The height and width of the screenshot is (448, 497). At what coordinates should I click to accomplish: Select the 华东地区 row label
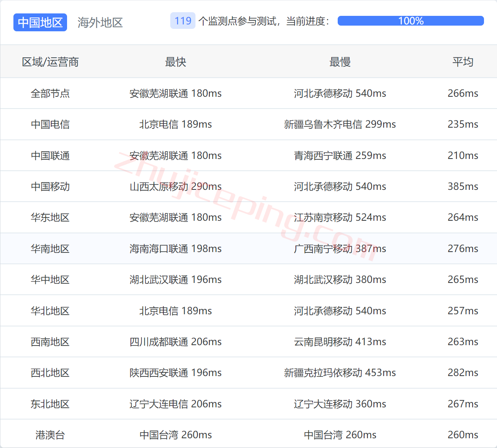(50, 217)
